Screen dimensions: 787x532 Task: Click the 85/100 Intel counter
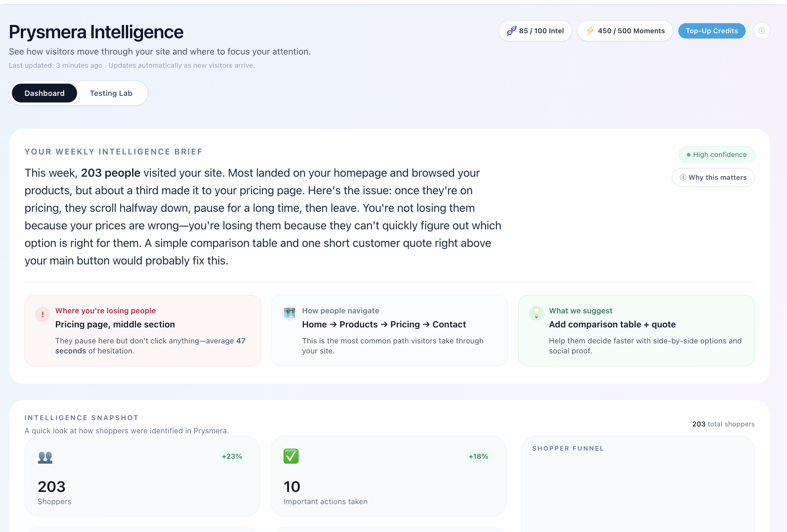click(535, 30)
